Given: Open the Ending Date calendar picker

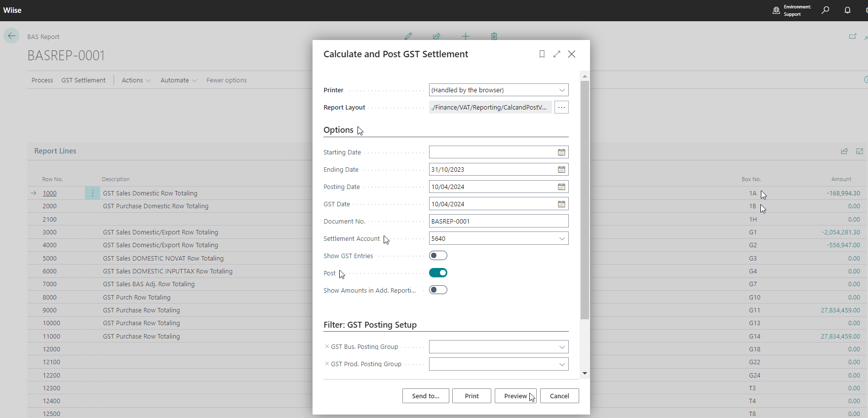Looking at the screenshot, I should tap(561, 170).
